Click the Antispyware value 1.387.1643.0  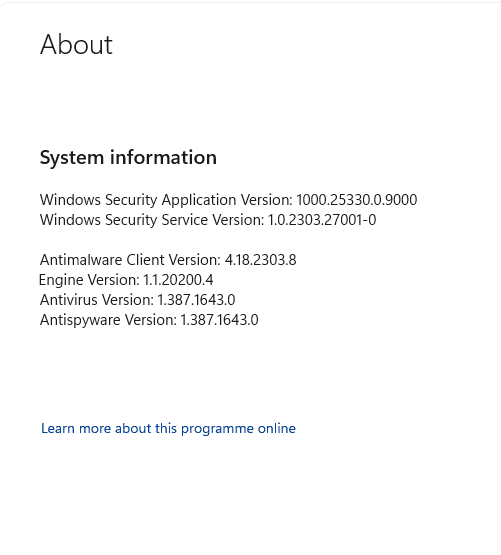click(x=220, y=320)
